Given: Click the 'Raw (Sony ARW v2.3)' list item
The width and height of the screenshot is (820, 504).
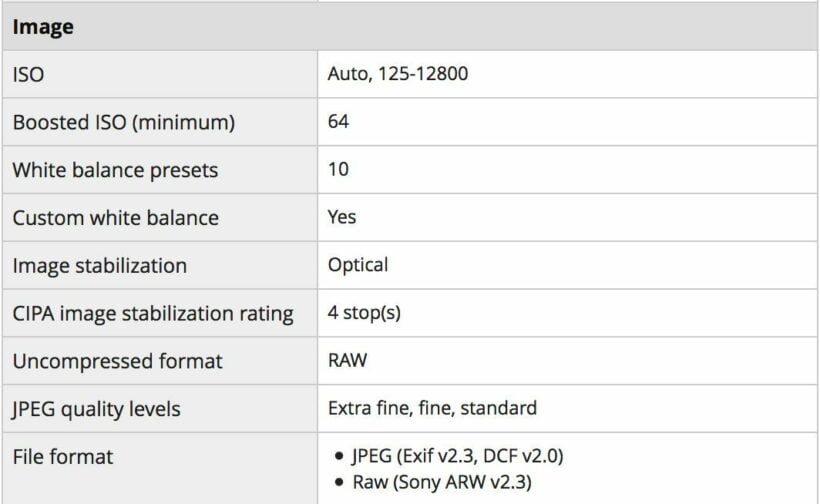Looking at the screenshot, I should (x=441, y=484).
